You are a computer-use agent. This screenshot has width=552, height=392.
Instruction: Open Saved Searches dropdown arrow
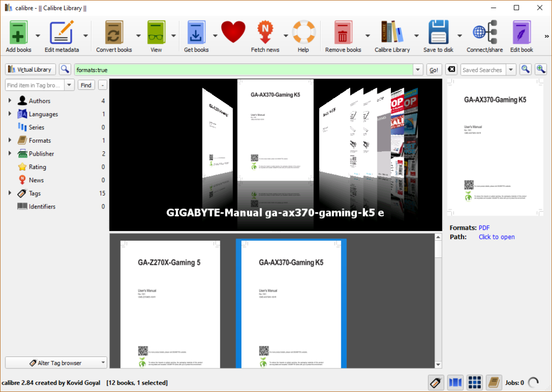click(511, 69)
